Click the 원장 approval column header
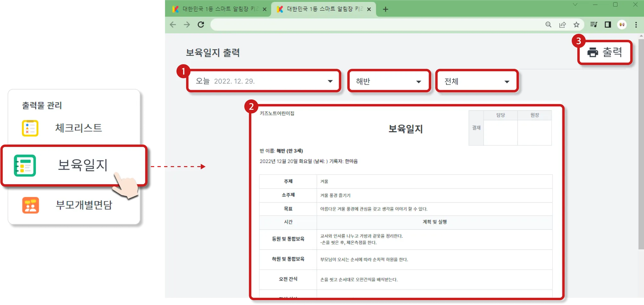644x305 pixels. coord(535,115)
